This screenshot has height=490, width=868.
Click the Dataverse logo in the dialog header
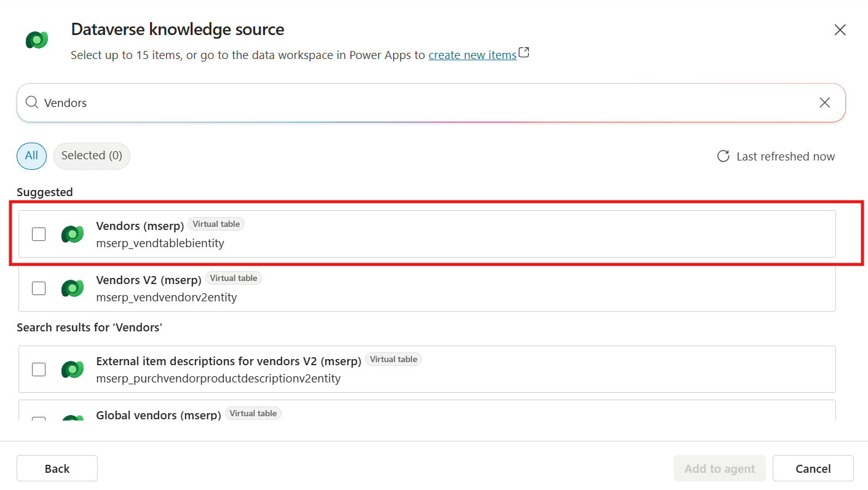point(36,39)
